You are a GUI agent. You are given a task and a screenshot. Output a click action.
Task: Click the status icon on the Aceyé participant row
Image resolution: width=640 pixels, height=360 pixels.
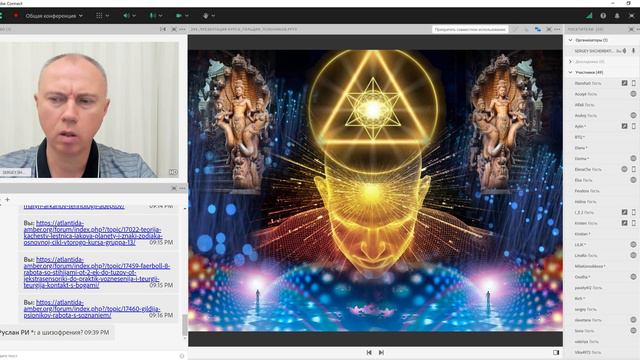[x=633, y=94]
